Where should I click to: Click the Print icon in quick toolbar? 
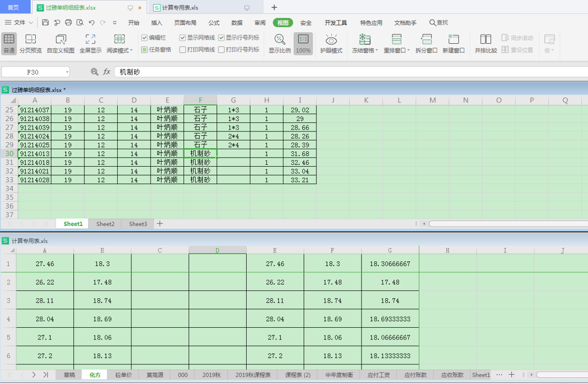(x=68, y=22)
